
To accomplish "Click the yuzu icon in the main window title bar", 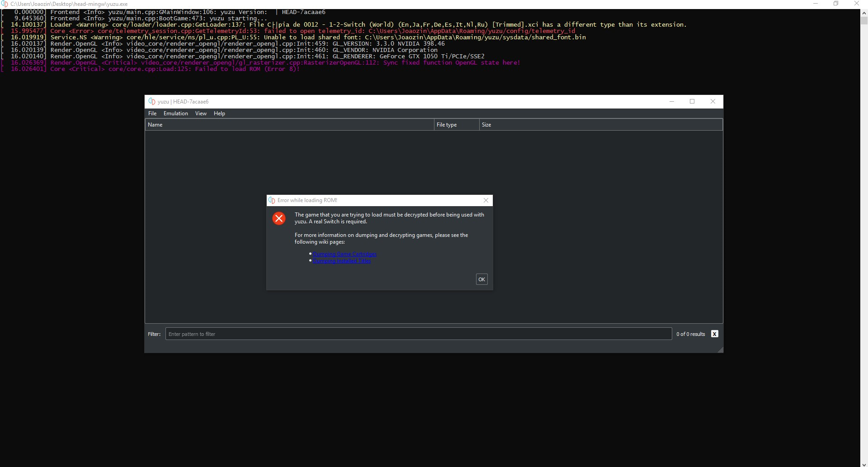I will click(x=151, y=101).
